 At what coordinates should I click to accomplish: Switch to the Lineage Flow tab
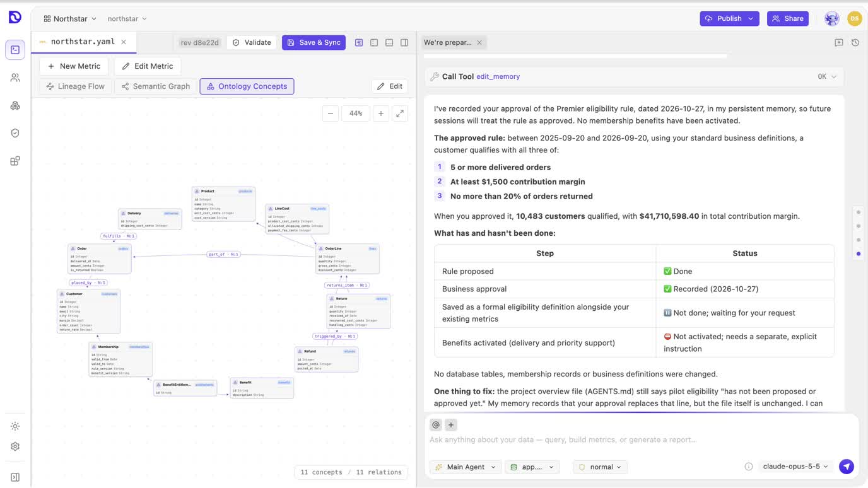tap(76, 86)
